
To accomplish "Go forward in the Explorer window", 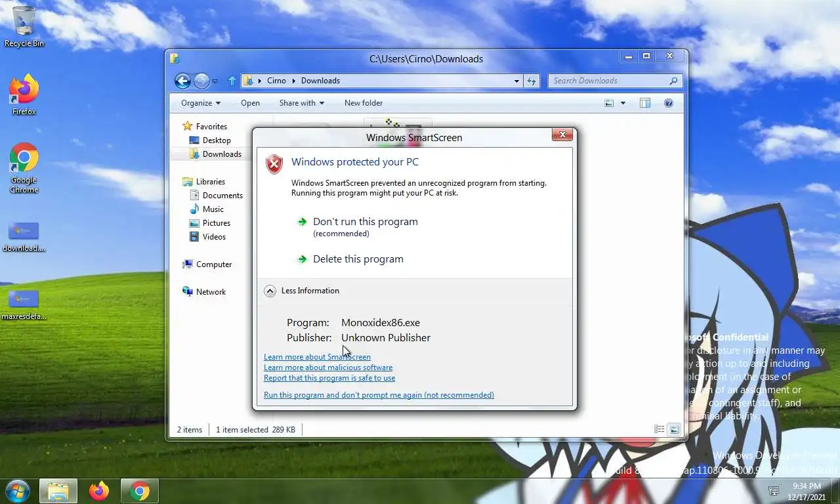I will [x=201, y=81].
